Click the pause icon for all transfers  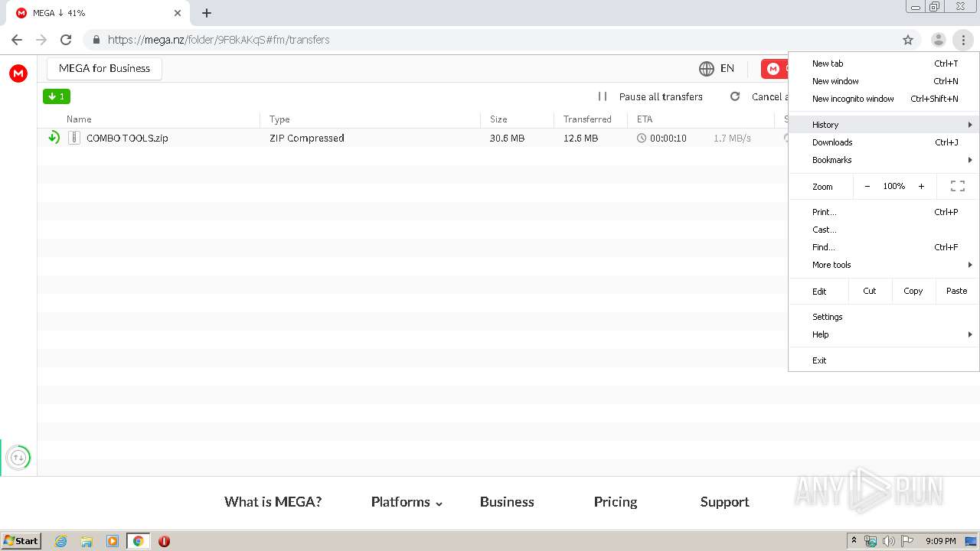pos(603,96)
